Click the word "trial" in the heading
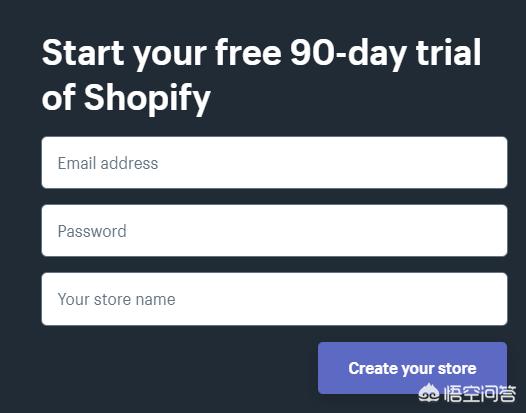This screenshot has width=526, height=413. (x=449, y=52)
